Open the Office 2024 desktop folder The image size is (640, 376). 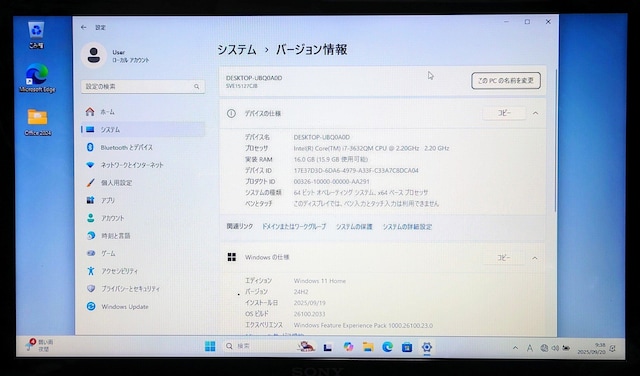pos(37,122)
